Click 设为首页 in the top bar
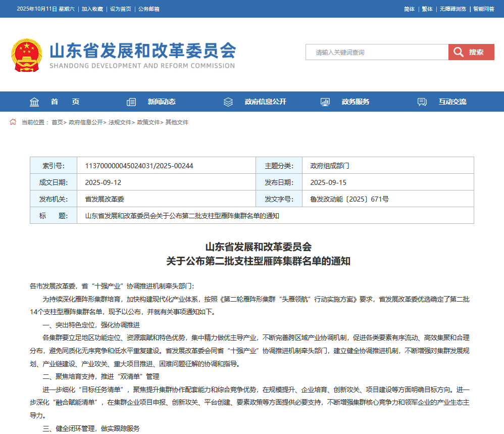This screenshot has width=504, height=434. (x=121, y=9)
